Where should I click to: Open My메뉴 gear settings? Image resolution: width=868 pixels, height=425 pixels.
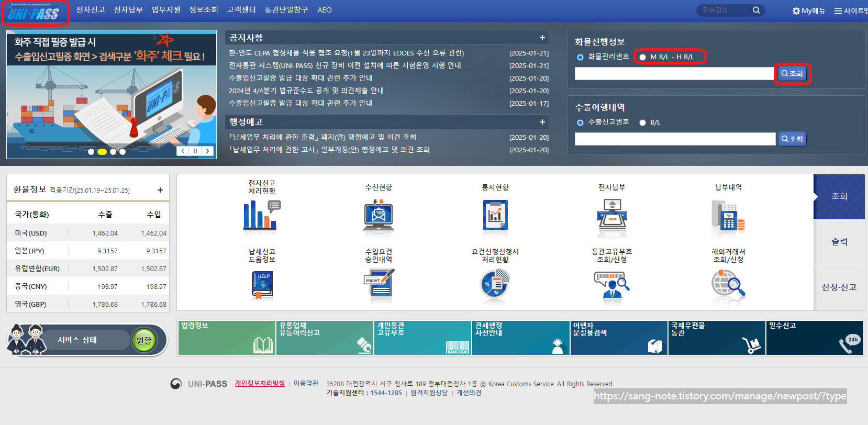(x=808, y=10)
